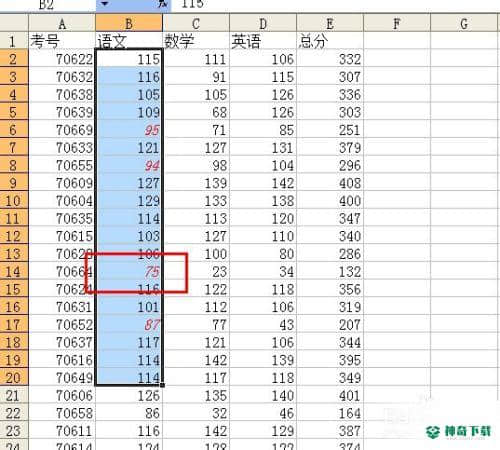Select column G header
This screenshot has width=500, height=450.
(x=464, y=24)
